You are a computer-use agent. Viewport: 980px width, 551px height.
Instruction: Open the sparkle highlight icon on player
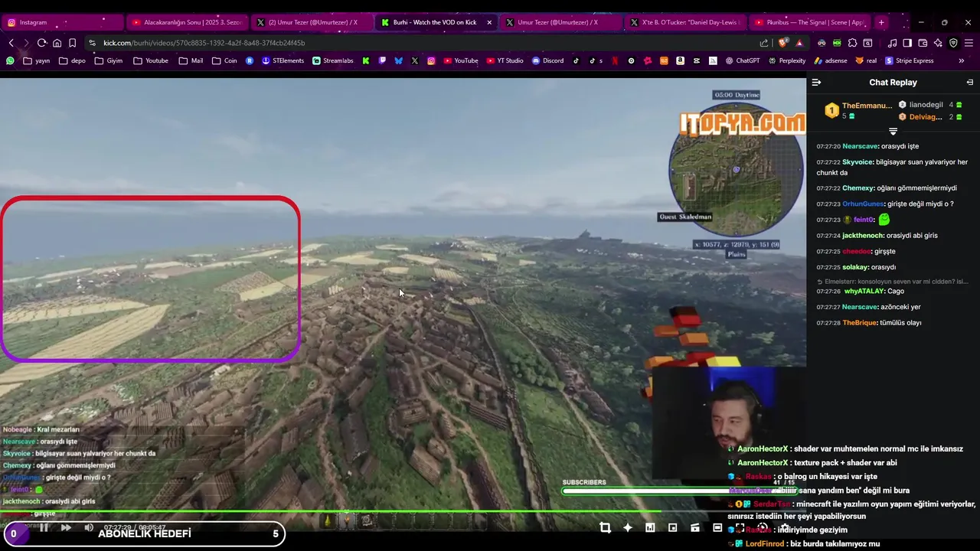[628, 527]
